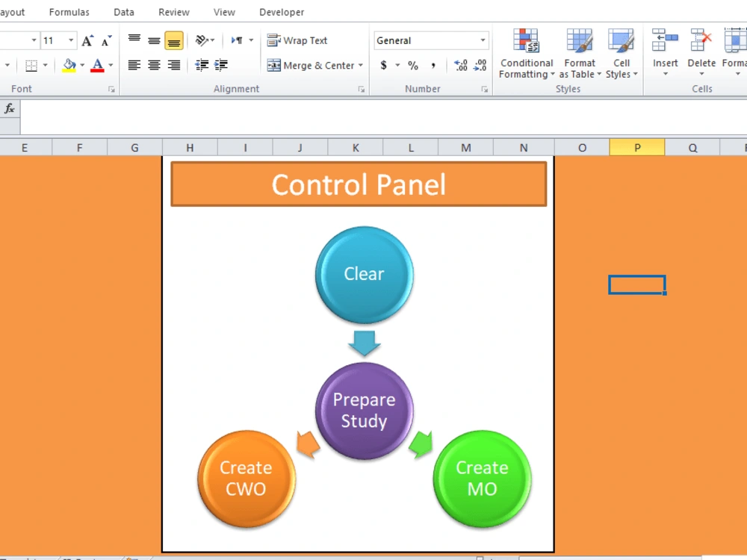Viewport: 747px width, 560px height.
Task: Click the text direction icon
Action: [x=238, y=40]
